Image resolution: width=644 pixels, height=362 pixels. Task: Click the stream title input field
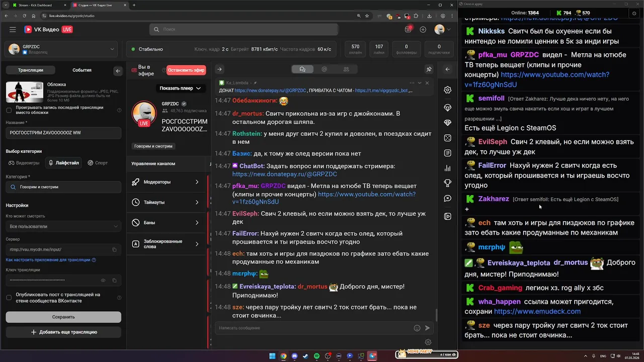63,133
